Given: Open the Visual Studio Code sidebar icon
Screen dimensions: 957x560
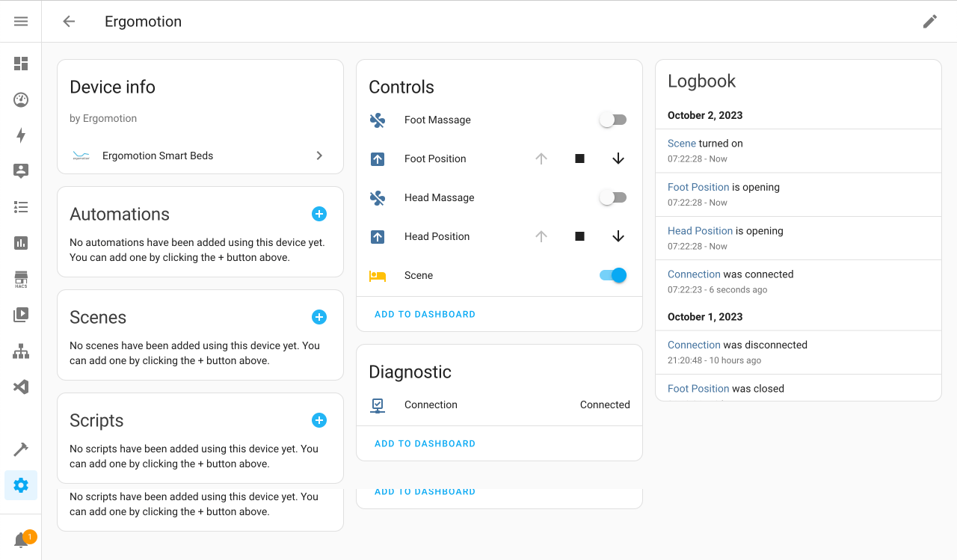Looking at the screenshot, I should [21, 387].
